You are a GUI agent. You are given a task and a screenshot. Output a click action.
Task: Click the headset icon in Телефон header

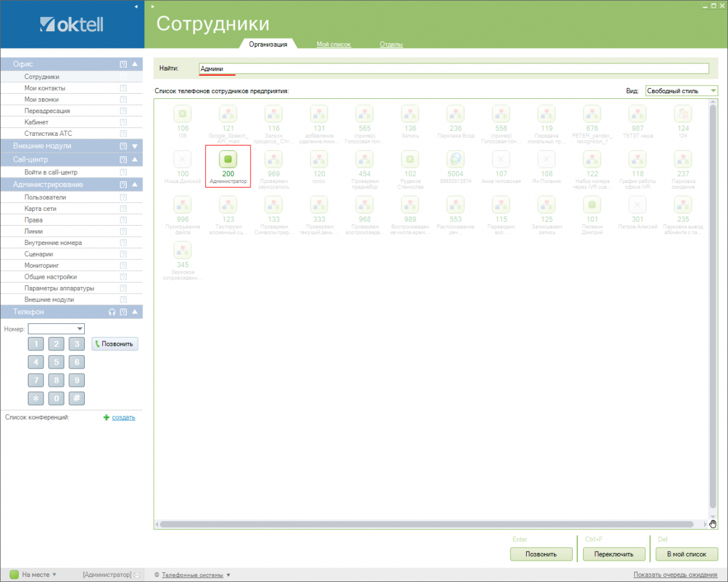pyautogui.click(x=112, y=312)
